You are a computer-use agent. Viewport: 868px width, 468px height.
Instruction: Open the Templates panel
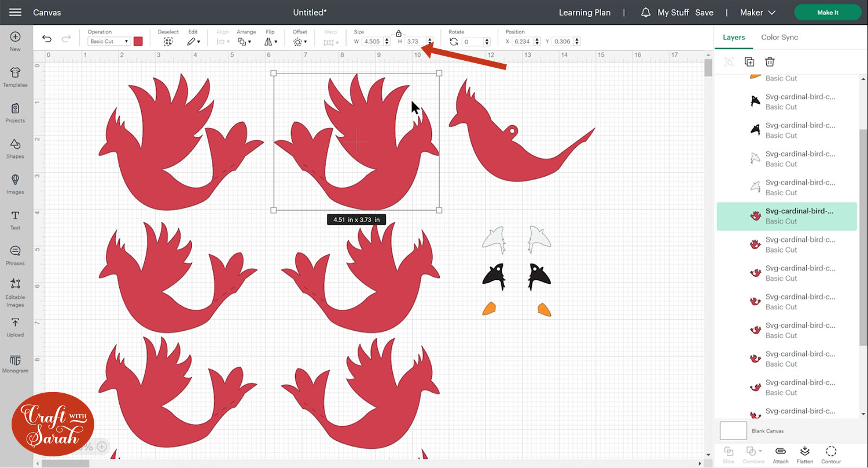(15, 77)
